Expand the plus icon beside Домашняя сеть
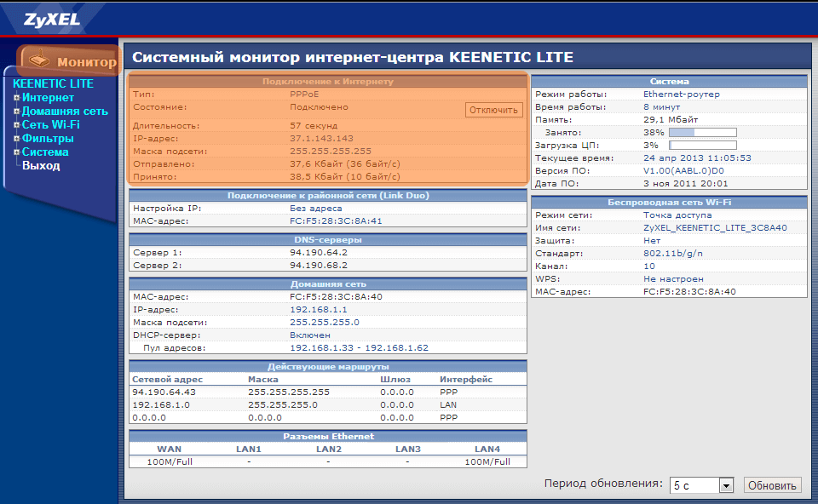 pyautogui.click(x=16, y=112)
